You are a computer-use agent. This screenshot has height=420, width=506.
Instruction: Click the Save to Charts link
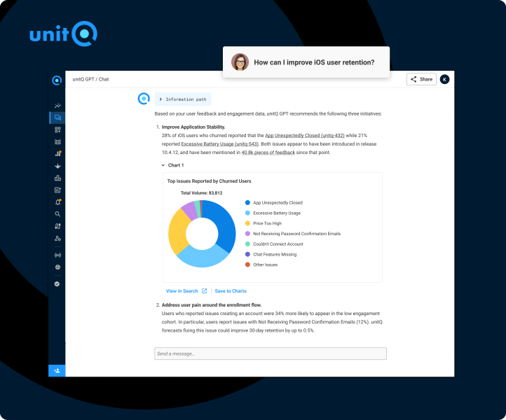(231, 290)
